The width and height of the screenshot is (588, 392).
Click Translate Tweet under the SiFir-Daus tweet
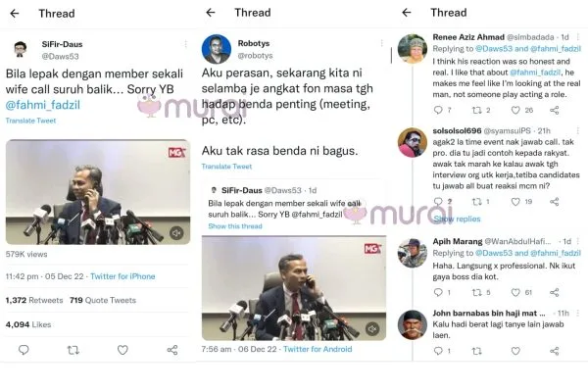pyautogui.click(x=30, y=121)
